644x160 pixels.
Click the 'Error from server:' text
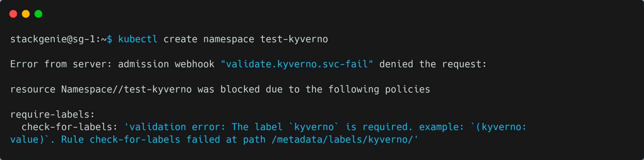click(x=61, y=64)
